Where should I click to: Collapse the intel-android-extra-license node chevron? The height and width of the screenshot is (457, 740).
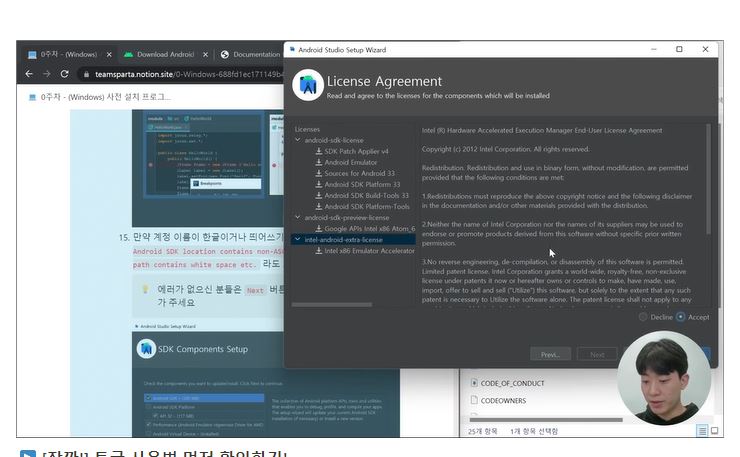point(298,239)
